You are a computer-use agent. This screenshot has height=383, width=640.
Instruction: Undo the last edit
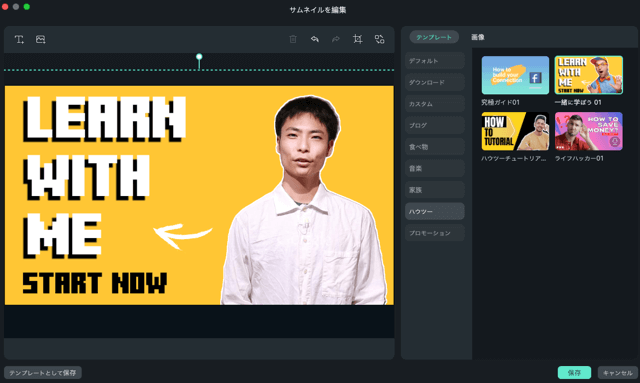point(314,39)
